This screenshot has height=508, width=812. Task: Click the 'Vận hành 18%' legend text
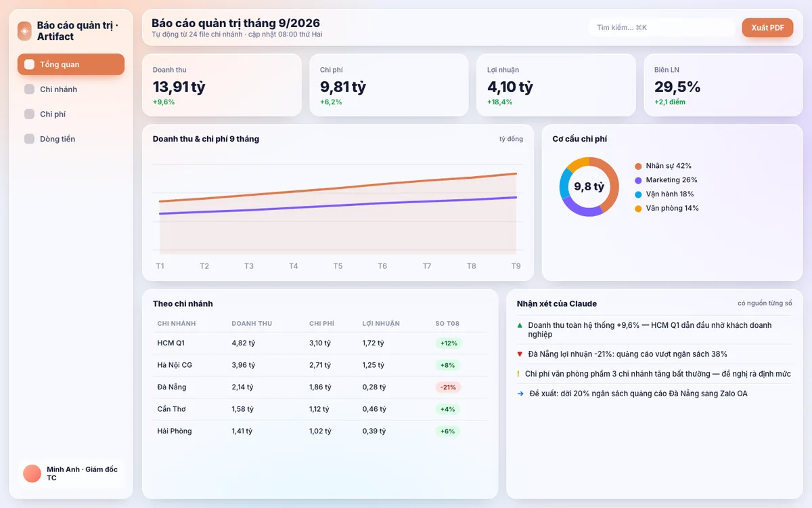(x=670, y=194)
